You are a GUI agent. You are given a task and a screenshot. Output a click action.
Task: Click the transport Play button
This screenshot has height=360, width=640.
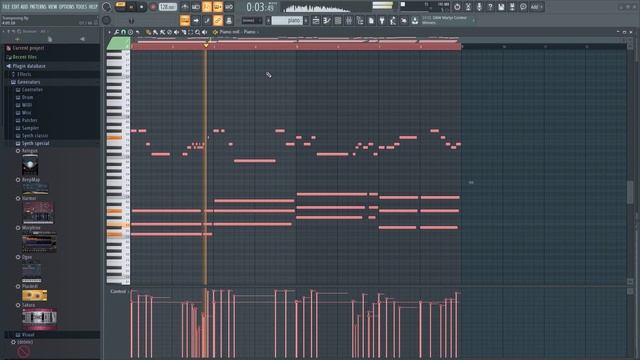click(x=131, y=7)
